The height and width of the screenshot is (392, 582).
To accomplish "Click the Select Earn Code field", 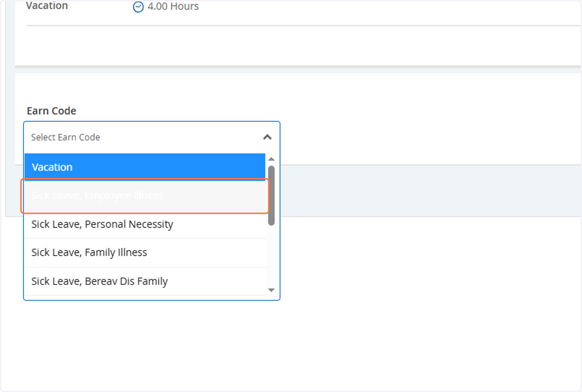I will click(x=152, y=137).
